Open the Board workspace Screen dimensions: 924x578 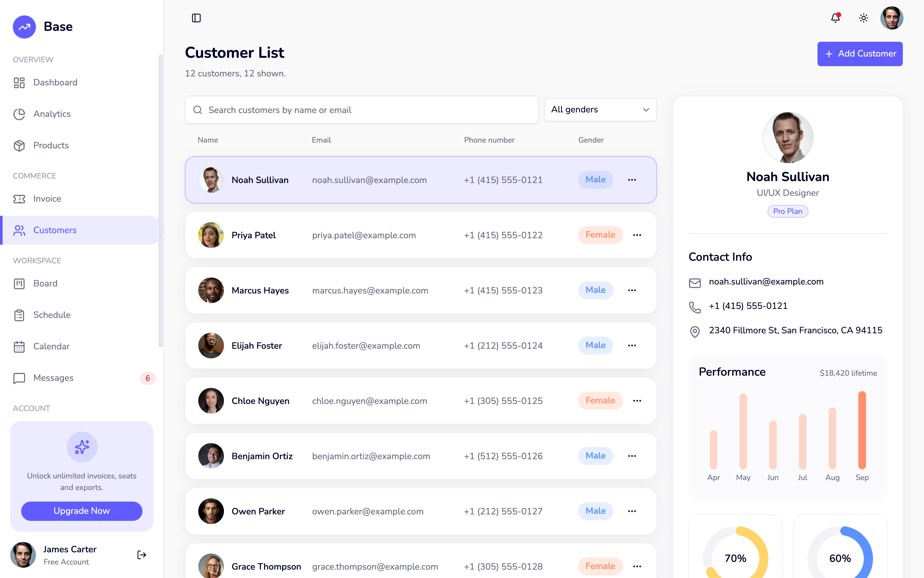pos(80,284)
